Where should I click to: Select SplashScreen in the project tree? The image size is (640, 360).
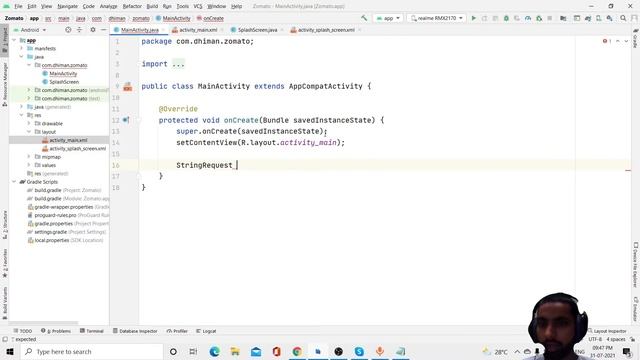(x=64, y=82)
